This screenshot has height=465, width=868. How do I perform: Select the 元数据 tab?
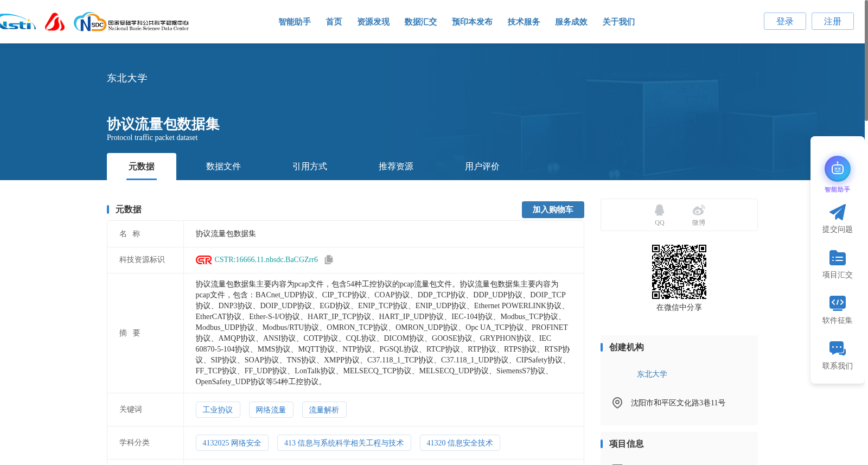(142, 167)
